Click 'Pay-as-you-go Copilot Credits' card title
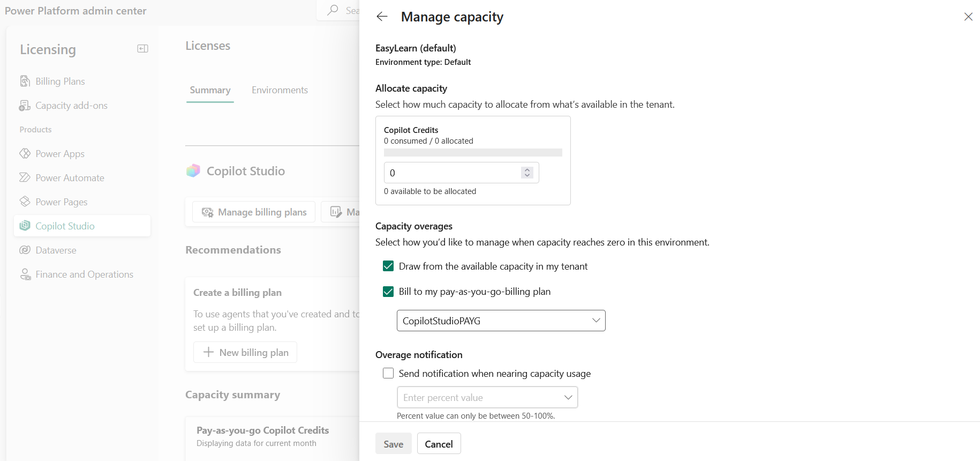The width and height of the screenshot is (980, 461). pyautogui.click(x=262, y=430)
